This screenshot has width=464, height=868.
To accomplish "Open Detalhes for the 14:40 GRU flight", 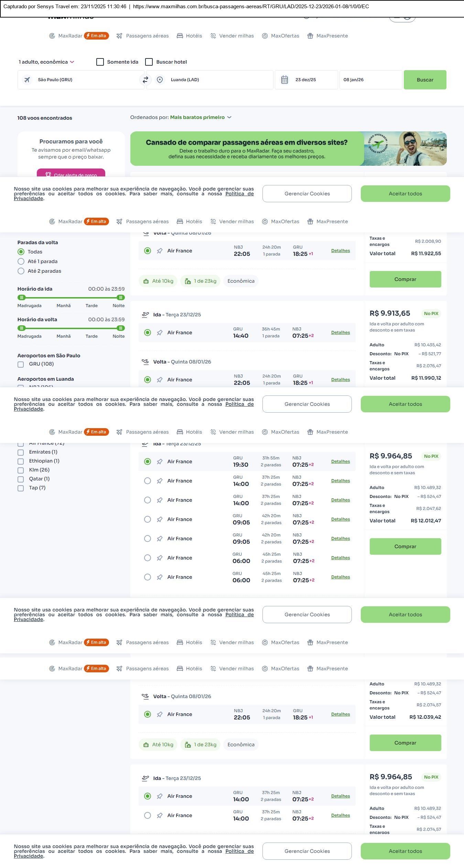I will pyautogui.click(x=340, y=333).
